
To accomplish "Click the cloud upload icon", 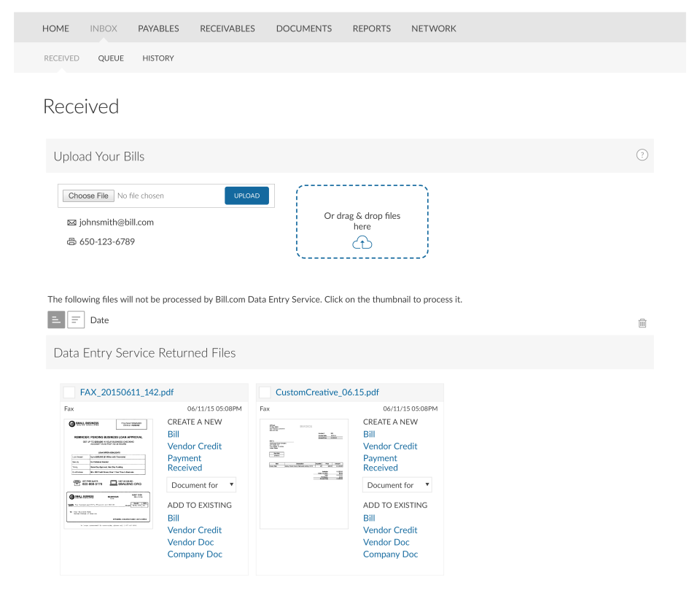I will 362,243.
